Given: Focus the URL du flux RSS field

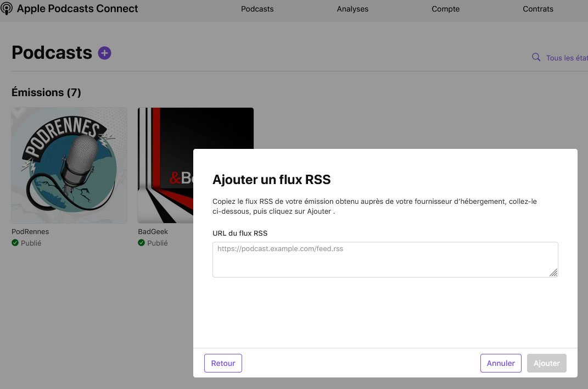Looking at the screenshot, I should click(384, 259).
